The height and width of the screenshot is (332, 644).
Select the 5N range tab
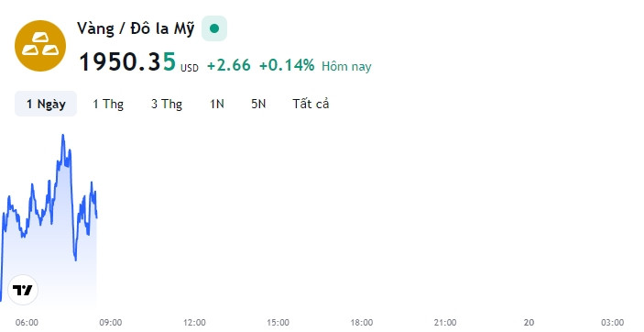258,104
